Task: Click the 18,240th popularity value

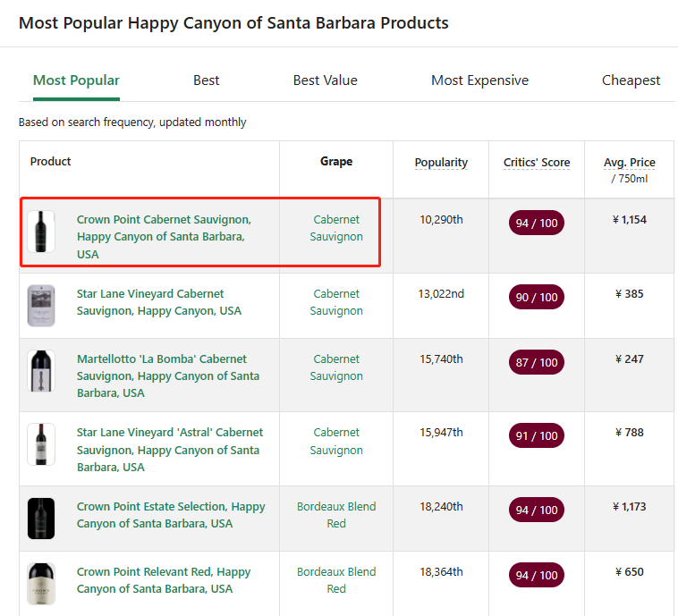Action: pos(441,507)
